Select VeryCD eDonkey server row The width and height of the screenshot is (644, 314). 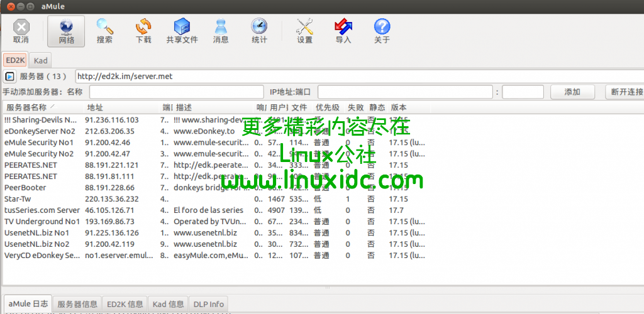(x=214, y=256)
